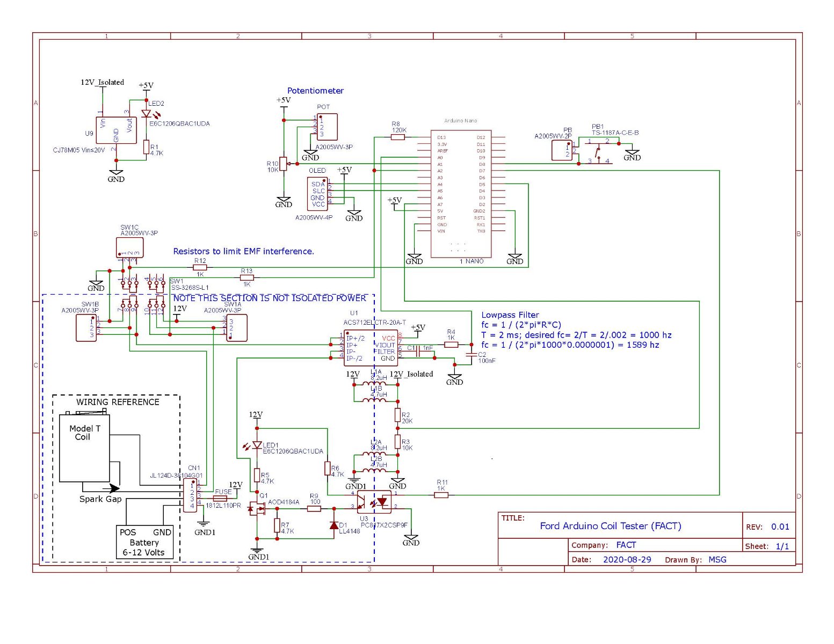
Task: Select the C2 100nF capacitor symbol
Action: [x=471, y=354]
